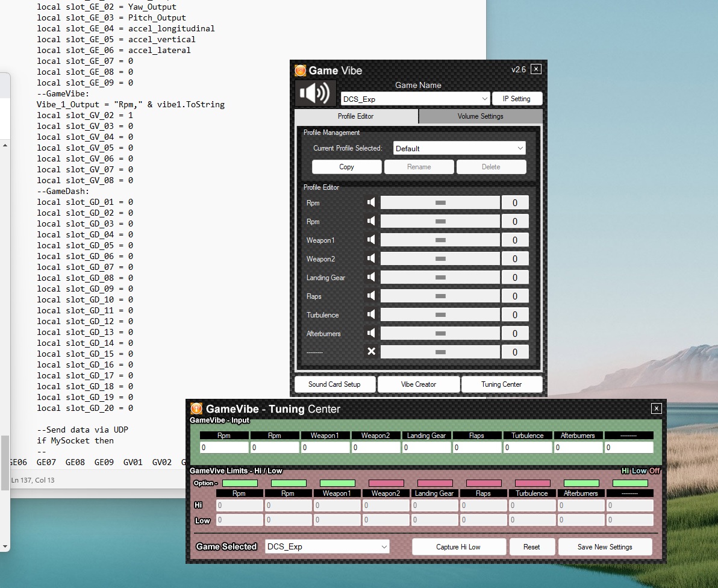
Task: Click the Weapon1 input field in Tuning Center
Action: coord(325,448)
